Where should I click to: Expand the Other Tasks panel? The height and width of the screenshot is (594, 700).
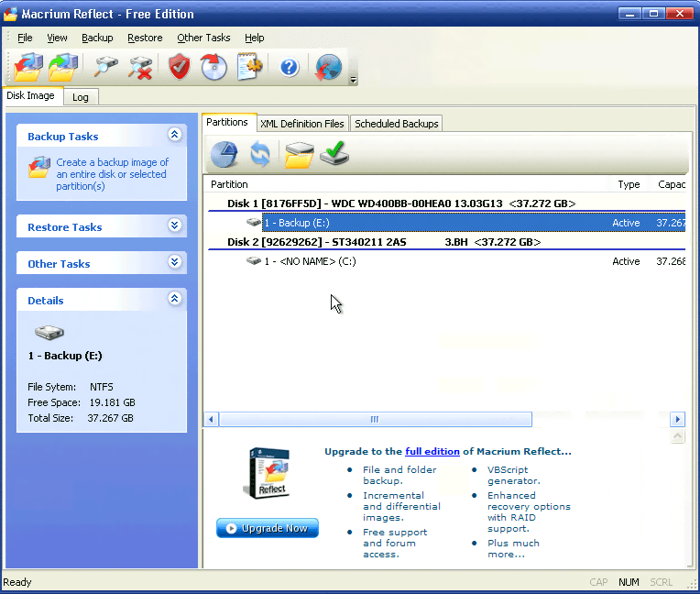pyautogui.click(x=175, y=261)
